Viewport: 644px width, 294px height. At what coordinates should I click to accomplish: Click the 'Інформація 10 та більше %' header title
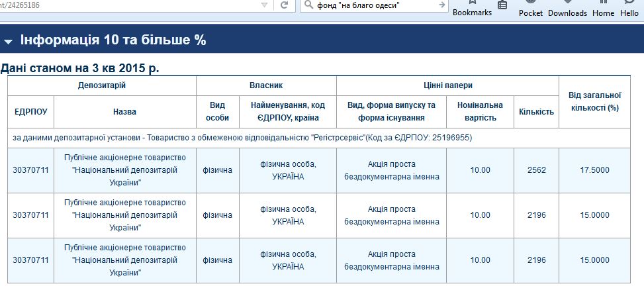[113, 40]
